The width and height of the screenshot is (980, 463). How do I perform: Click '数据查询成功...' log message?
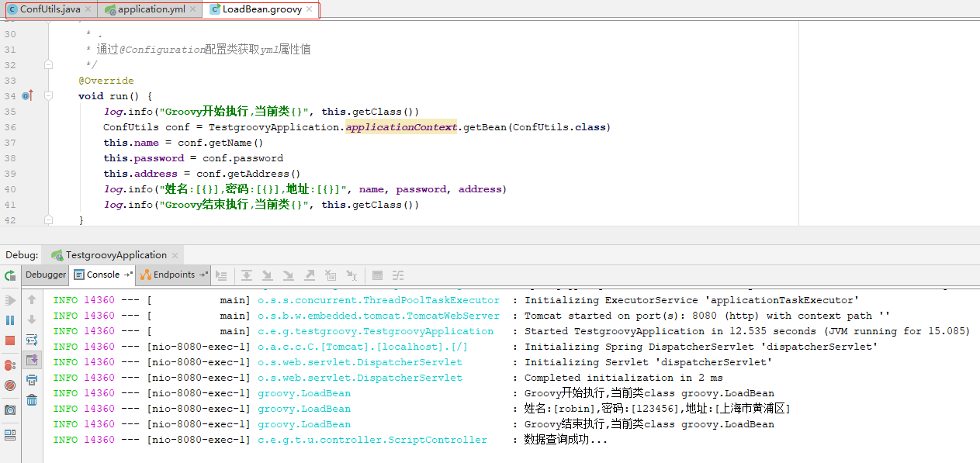click(x=566, y=440)
